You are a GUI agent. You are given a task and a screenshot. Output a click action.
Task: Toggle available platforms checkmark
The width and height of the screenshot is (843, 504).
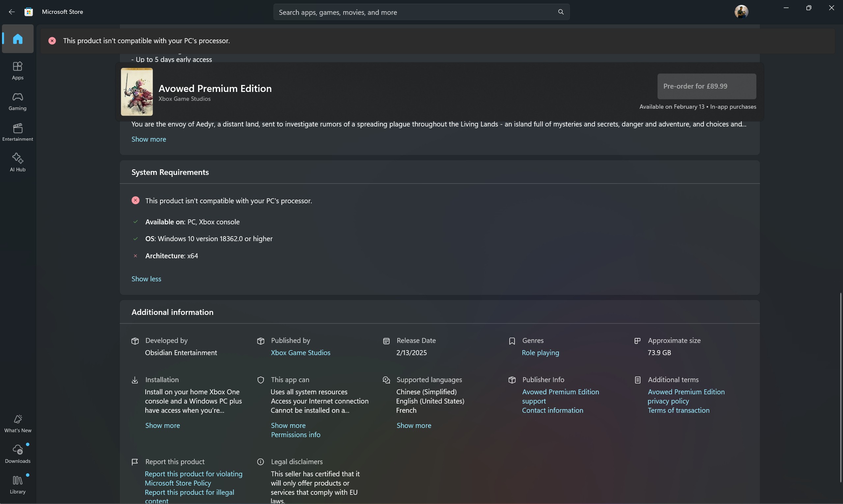(135, 222)
